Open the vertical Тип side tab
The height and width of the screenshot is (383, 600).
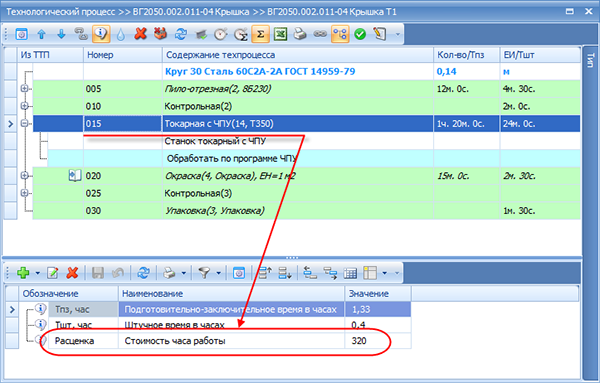pyautogui.click(x=590, y=60)
